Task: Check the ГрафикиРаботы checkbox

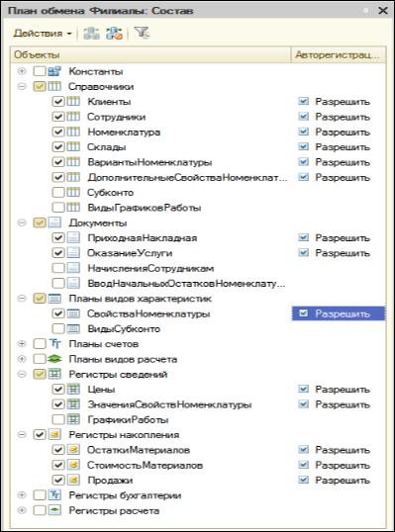Action: pos(58,419)
